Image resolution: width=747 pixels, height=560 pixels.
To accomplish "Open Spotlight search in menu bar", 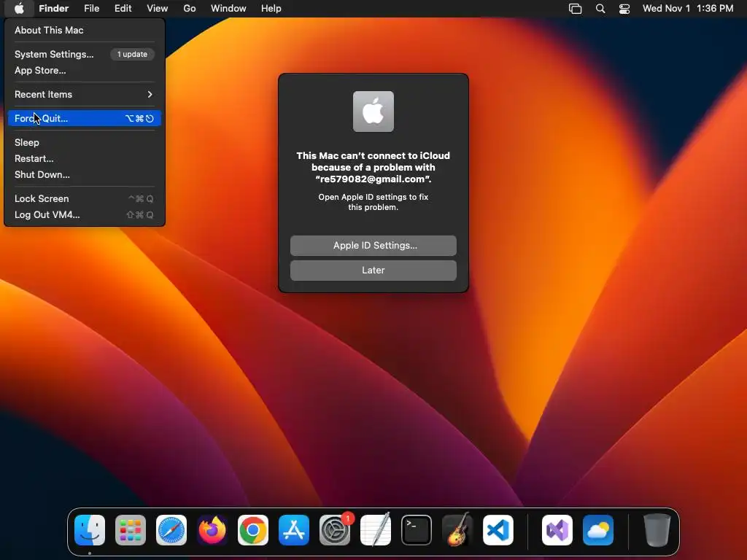I will tap(600, 9).
